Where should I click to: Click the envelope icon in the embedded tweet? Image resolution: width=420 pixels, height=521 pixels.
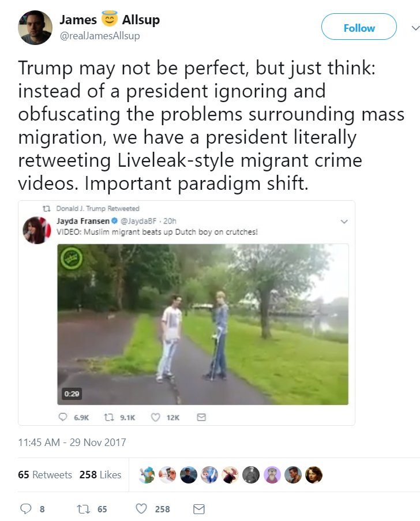tap(201, 417)
